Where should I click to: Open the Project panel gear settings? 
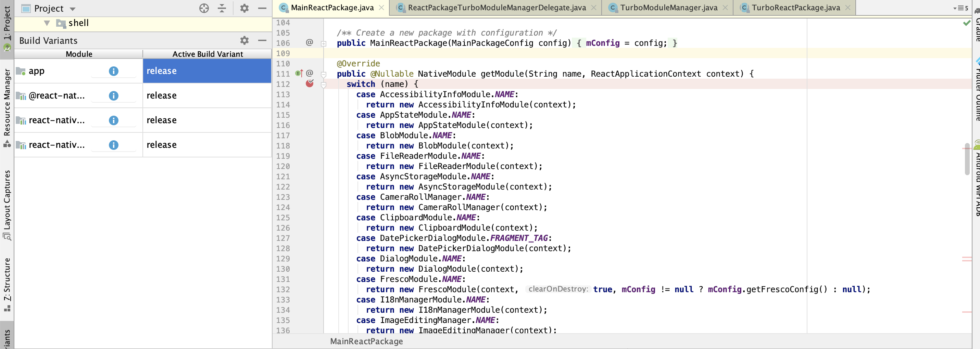tap(244, 8)
